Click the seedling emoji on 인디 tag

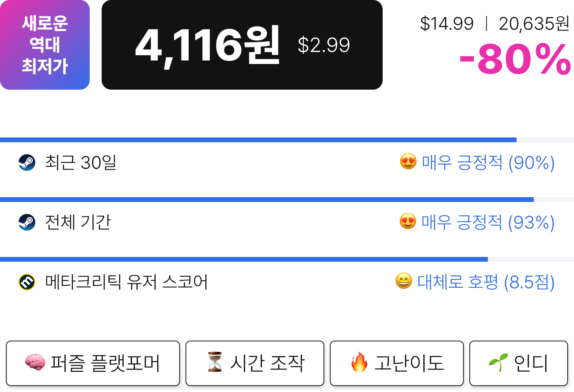[498, 362]
